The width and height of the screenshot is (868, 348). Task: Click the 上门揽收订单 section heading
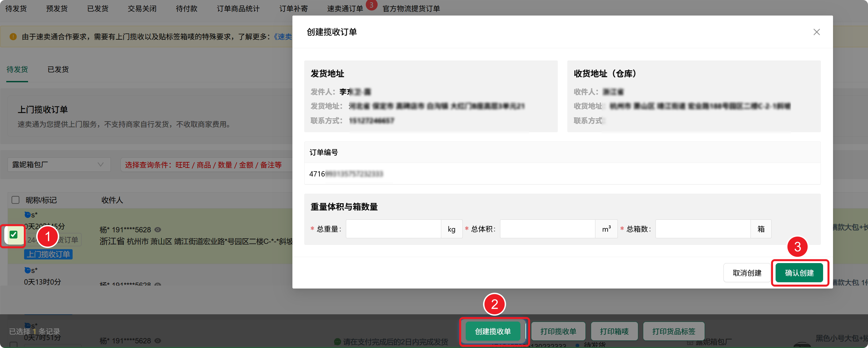(x=43, y=109)
